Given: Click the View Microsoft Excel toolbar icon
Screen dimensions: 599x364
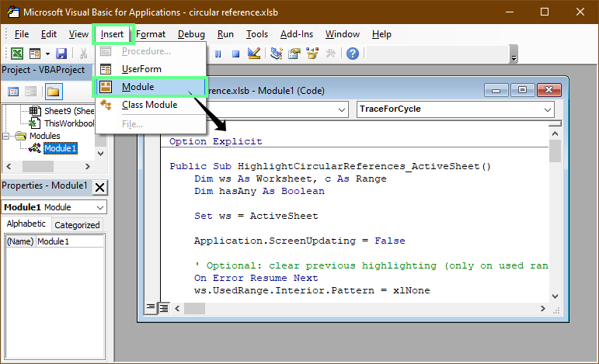Looking at the screenshot, I should [x=17, y=54].
